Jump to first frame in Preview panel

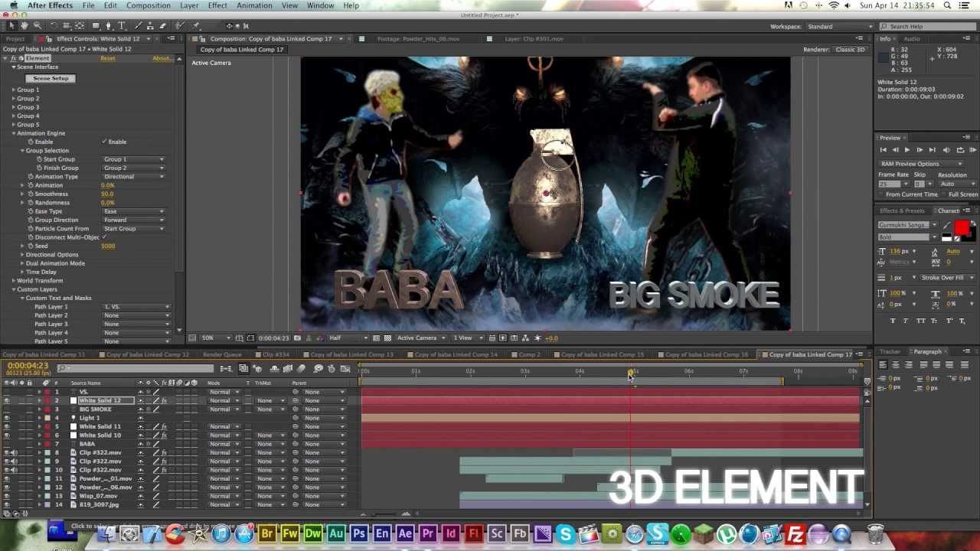pyautogui.click(x=883, y=150)
